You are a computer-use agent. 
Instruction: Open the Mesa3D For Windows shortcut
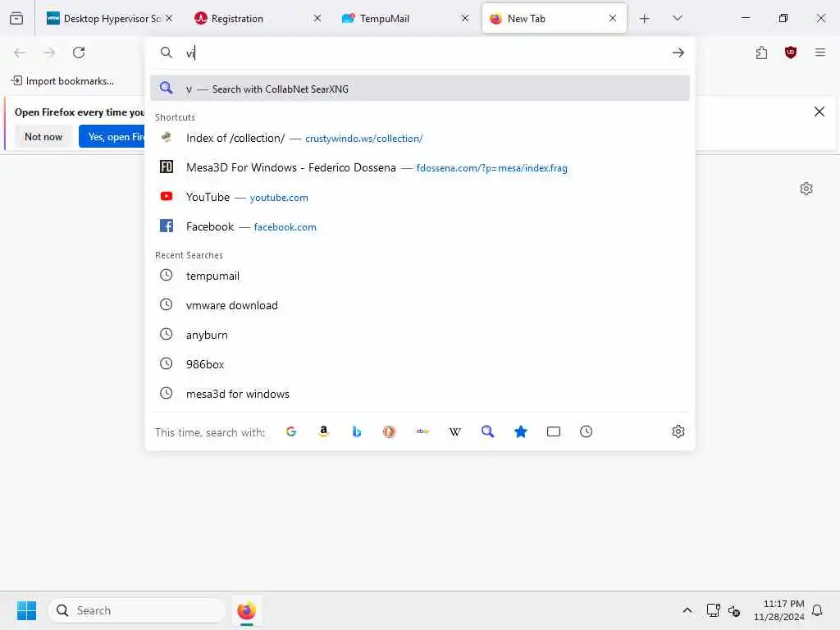click(x=420, y=167)
